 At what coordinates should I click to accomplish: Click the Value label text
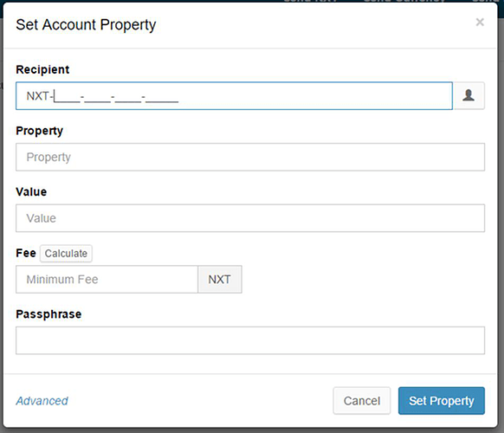[x=31, y=192]
